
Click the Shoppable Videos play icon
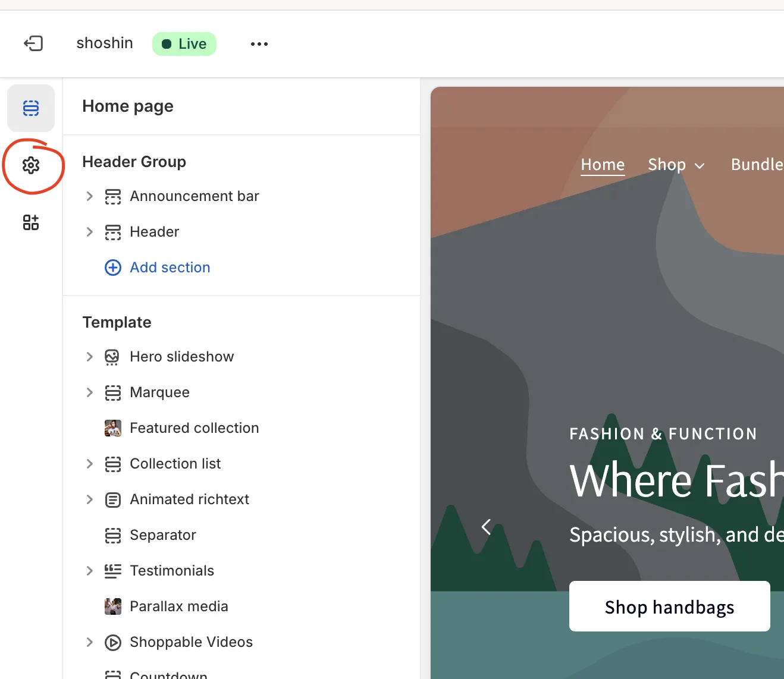click(x=113, y=642)
